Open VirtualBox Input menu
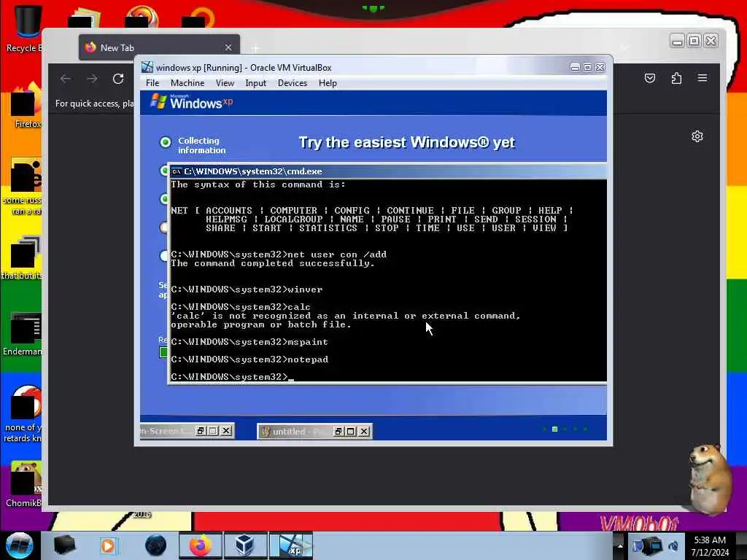Screen dimensions: 747x560 tap(255, 83)
